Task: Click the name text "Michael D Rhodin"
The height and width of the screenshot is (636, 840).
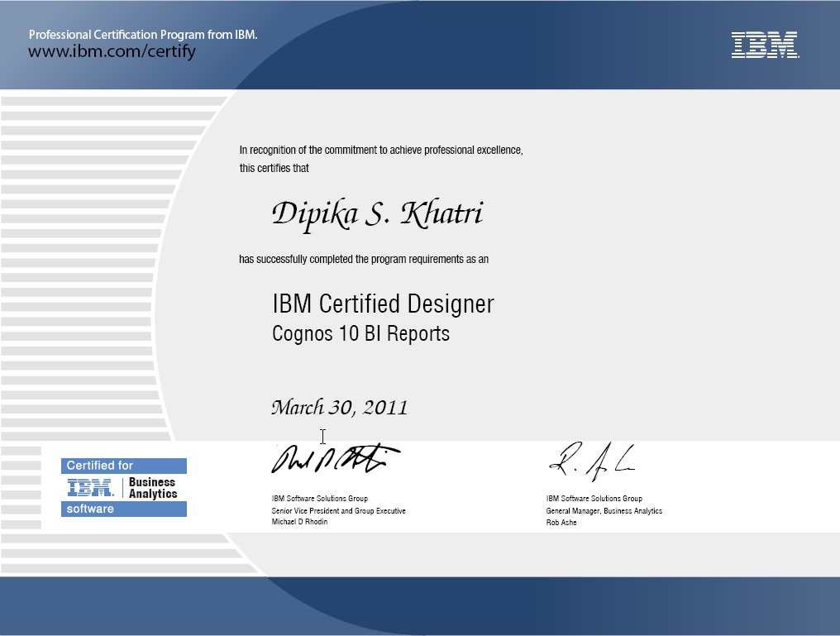Action: 299,522
